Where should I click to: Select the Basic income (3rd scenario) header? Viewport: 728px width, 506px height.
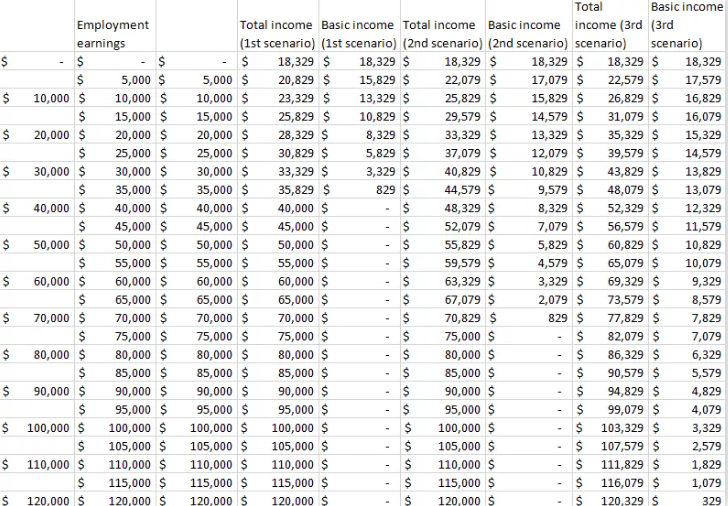tap(686, 25)
